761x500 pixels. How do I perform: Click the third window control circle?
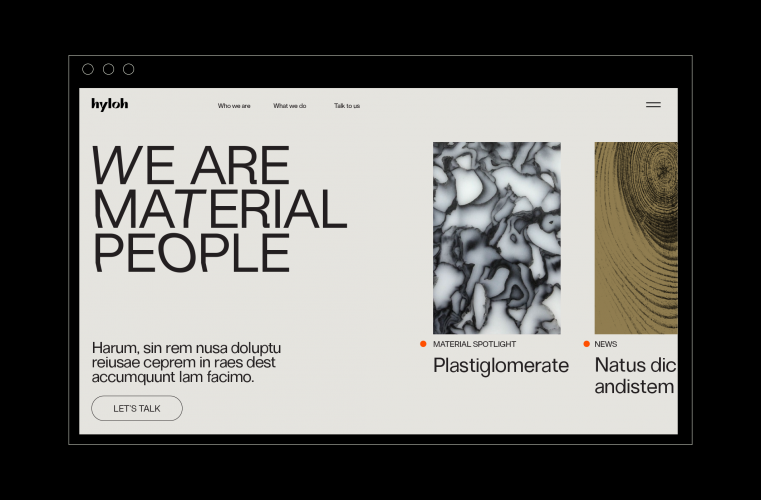(x=129, y=69)
